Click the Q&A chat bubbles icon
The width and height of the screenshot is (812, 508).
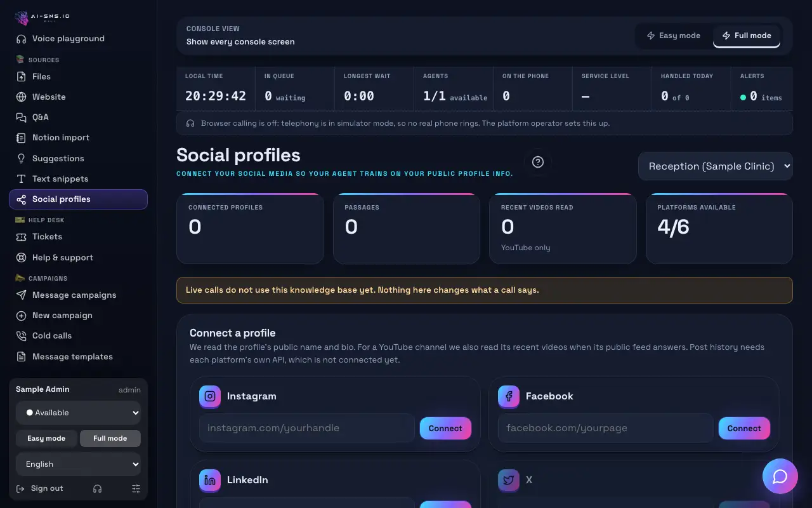(x=21, y=117)
